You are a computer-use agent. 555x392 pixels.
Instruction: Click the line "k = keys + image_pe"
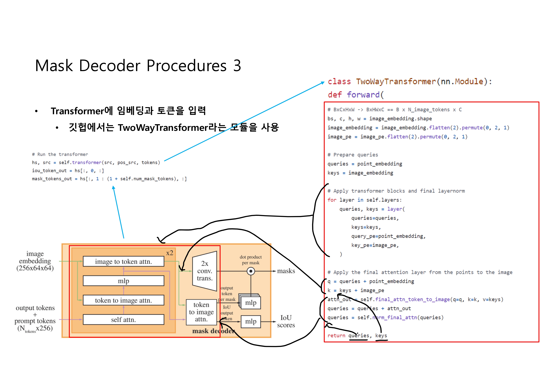click(356, 291)
